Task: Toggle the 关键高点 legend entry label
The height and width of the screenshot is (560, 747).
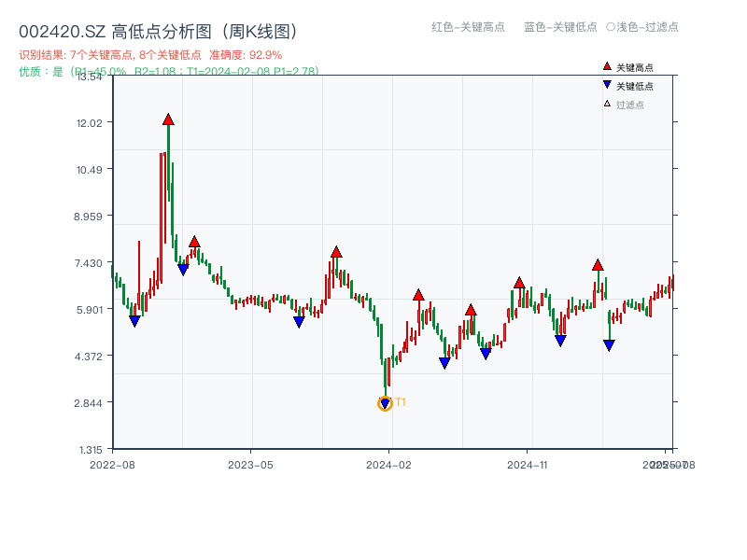Action: coord(635,68)
